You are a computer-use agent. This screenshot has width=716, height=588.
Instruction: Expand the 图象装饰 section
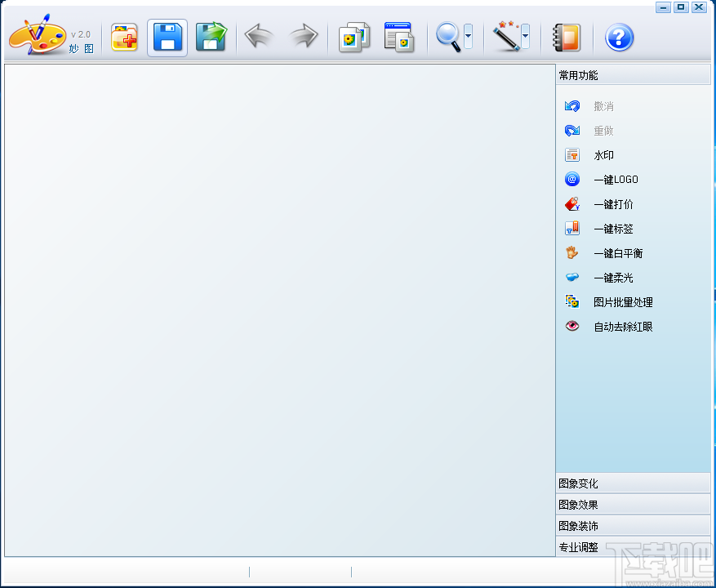(x=633, y=526)
